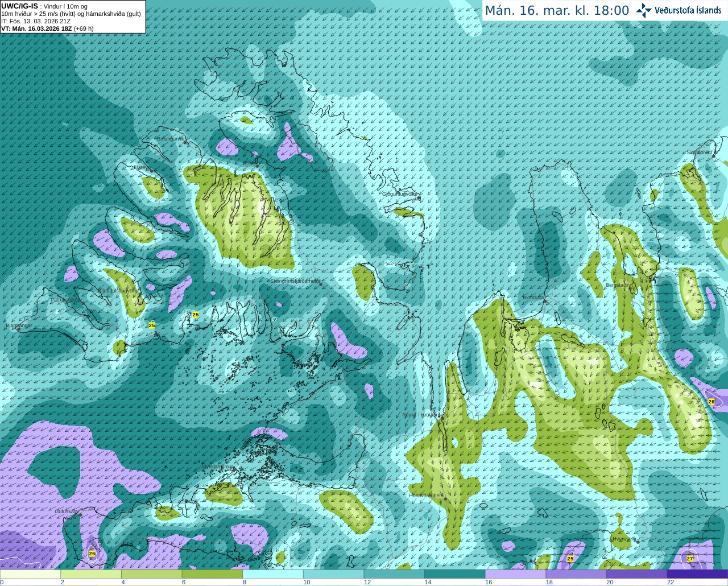Click the Steingrímsfjarðarheiði station label
Viewport: 728px width, 586px height.
point(295,281)
